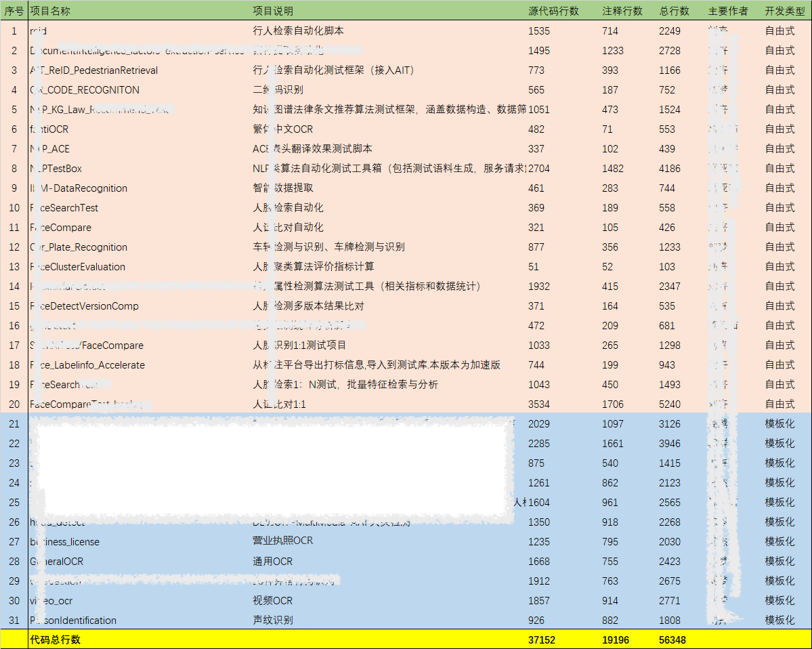Click PersonIdentification project cell
The width and height of the screenshot is (812, 649).
click(x=73, y=621)
